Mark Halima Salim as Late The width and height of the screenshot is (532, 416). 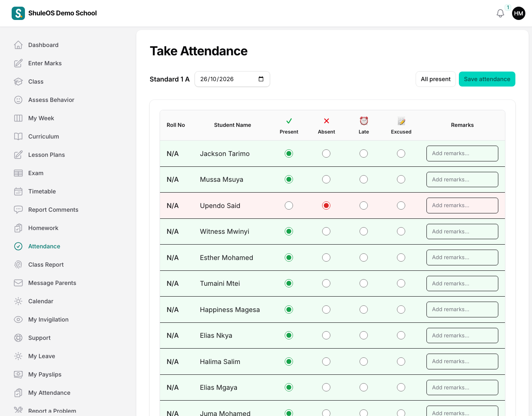pyautogui.click(x=364, y=362)
